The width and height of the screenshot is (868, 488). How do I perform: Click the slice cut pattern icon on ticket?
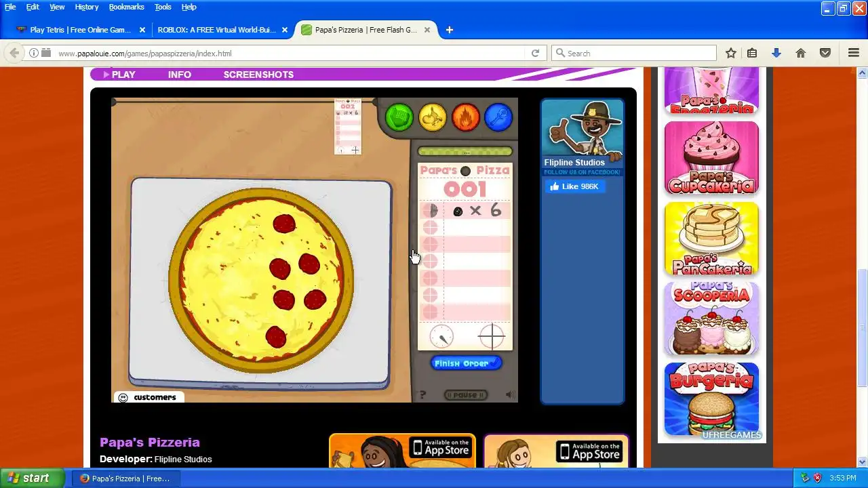click(x=492, y=336)
